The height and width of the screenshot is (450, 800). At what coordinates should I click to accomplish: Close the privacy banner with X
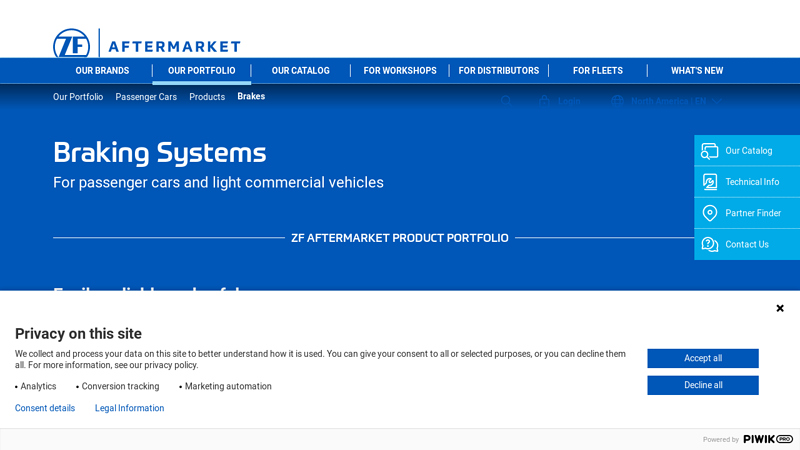click(x=780, y=308)
